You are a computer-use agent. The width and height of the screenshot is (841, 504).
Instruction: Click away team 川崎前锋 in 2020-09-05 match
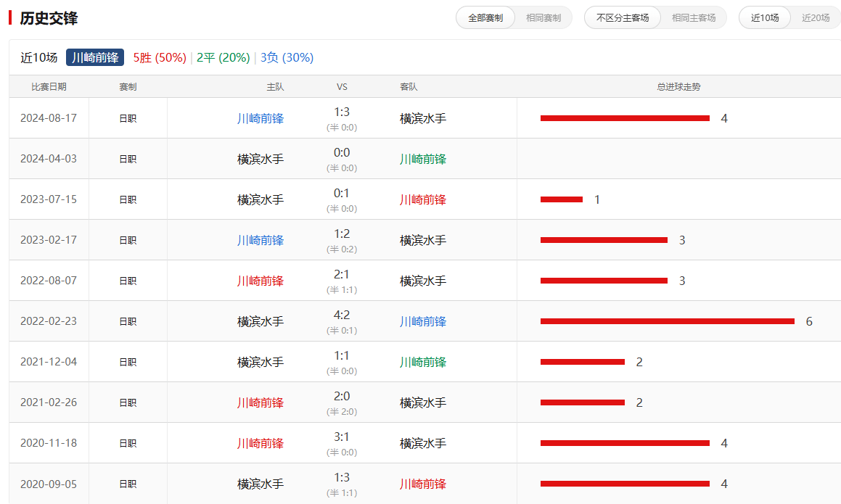[423, 484]
